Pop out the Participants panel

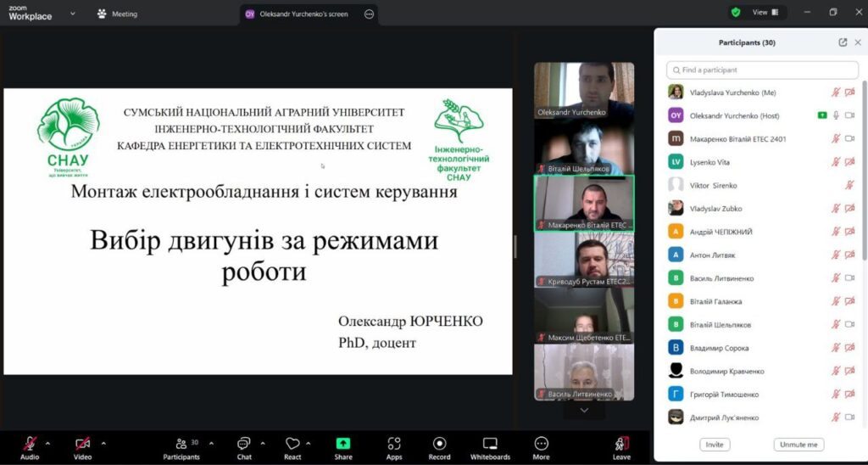[x=843, y=42]
